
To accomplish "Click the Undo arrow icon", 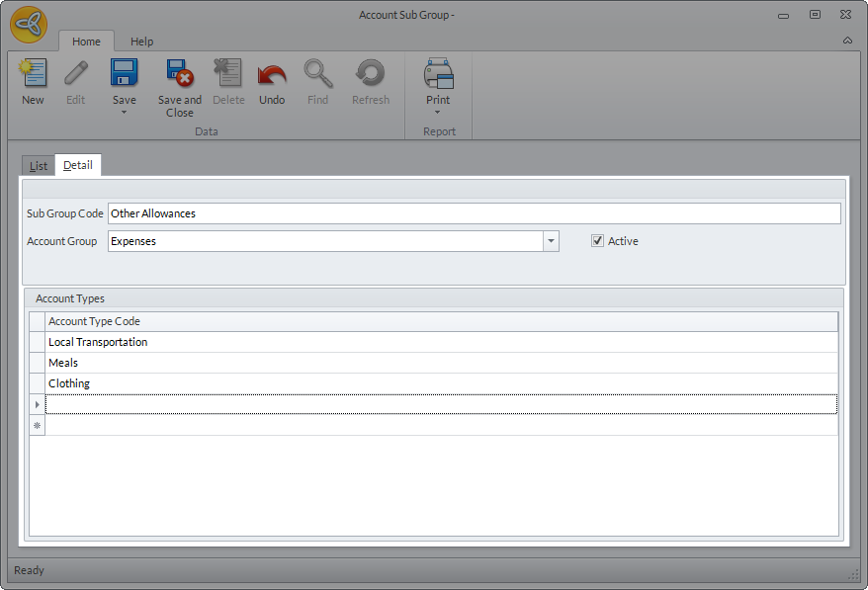I will [272, 74].
